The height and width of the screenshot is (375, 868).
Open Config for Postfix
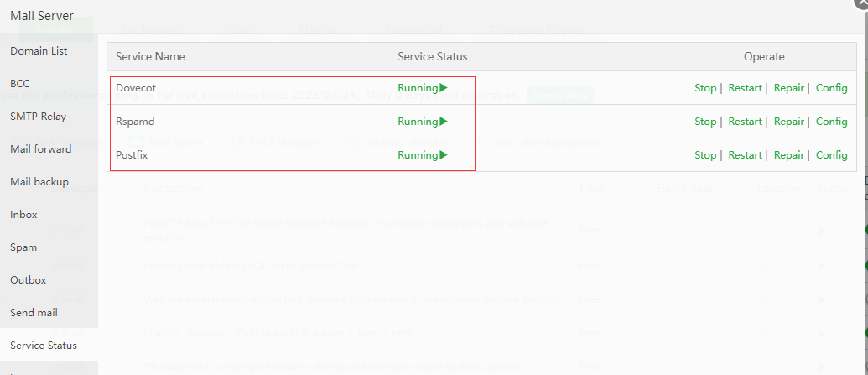pyautogui.click(x=831, y=155)
